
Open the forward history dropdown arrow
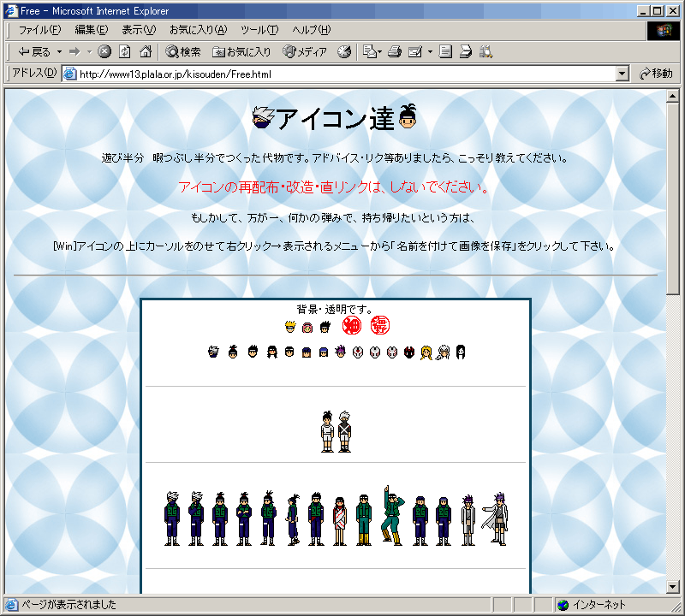[x=89, y=52]
